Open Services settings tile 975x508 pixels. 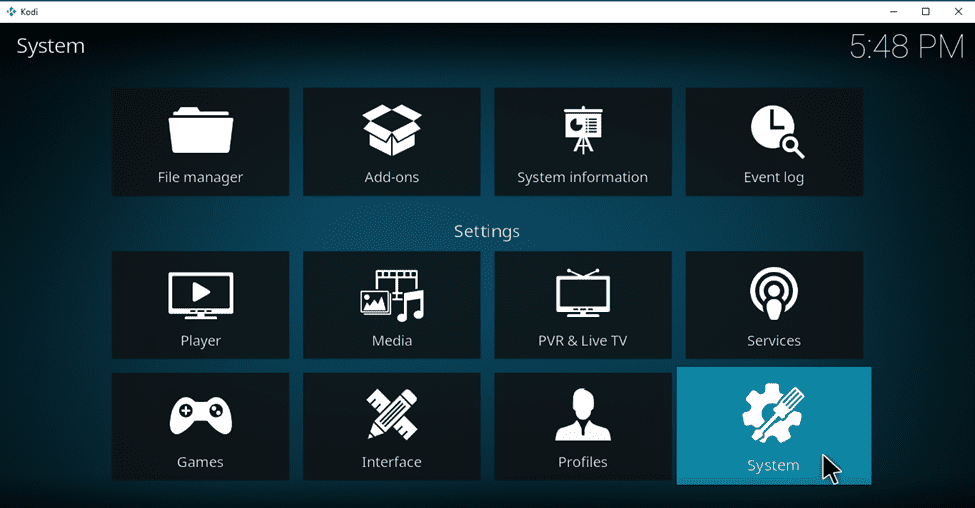click(774, 305)
